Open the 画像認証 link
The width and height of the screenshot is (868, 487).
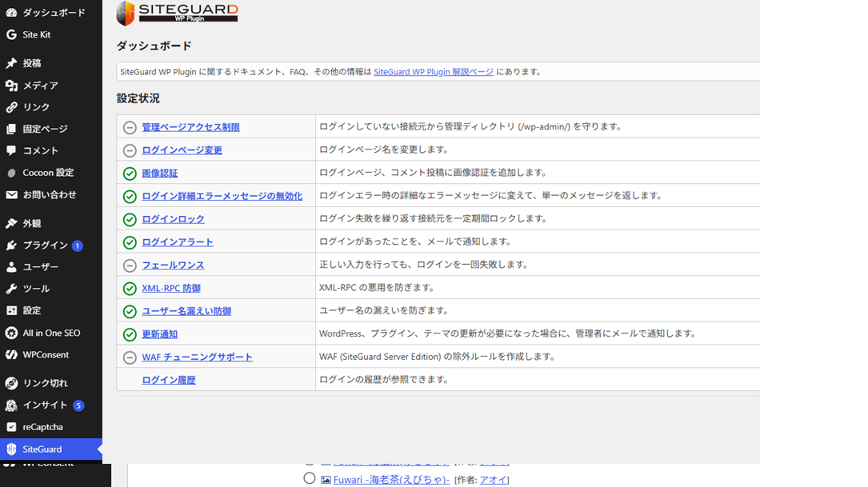click(x=159, y=174)
